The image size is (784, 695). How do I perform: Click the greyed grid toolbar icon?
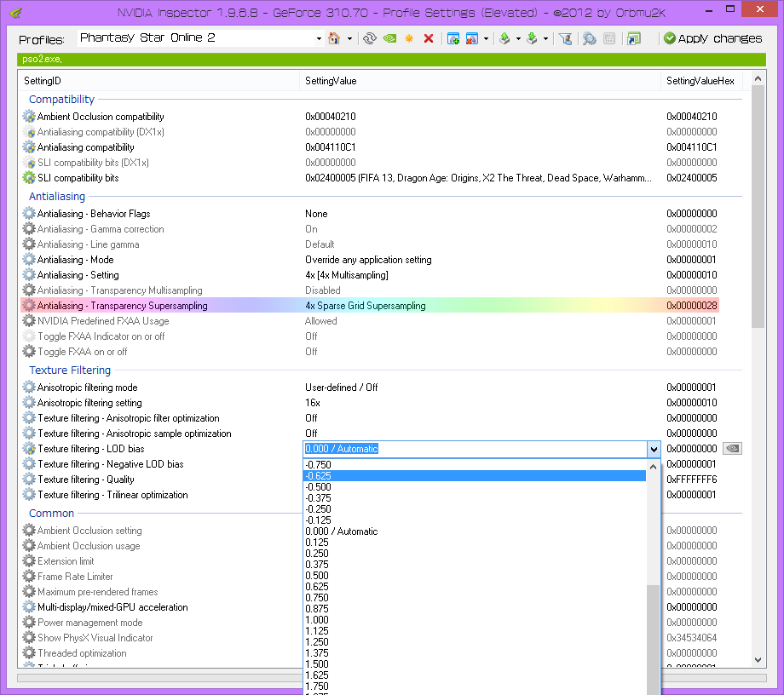[x=609, y=38]
